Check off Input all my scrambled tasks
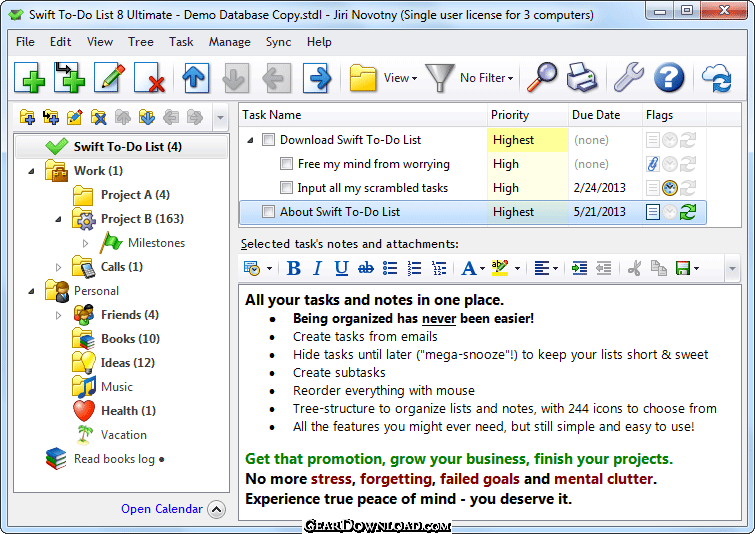This screenshot has height=534, width=755. point(286,188)
